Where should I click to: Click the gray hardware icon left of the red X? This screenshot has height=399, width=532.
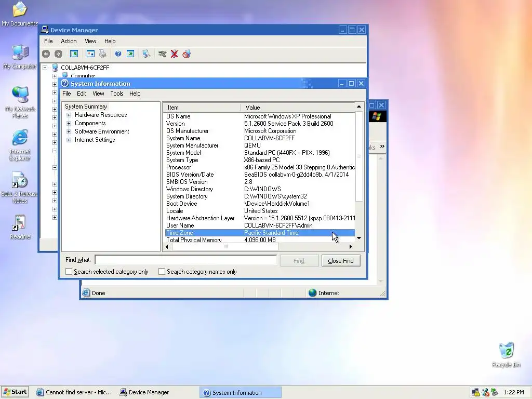(162, 54)
